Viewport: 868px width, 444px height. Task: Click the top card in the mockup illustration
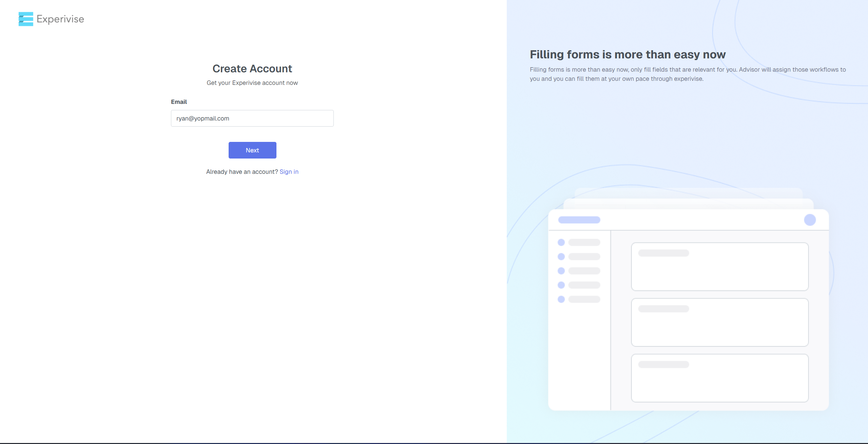tap(719, 267)
